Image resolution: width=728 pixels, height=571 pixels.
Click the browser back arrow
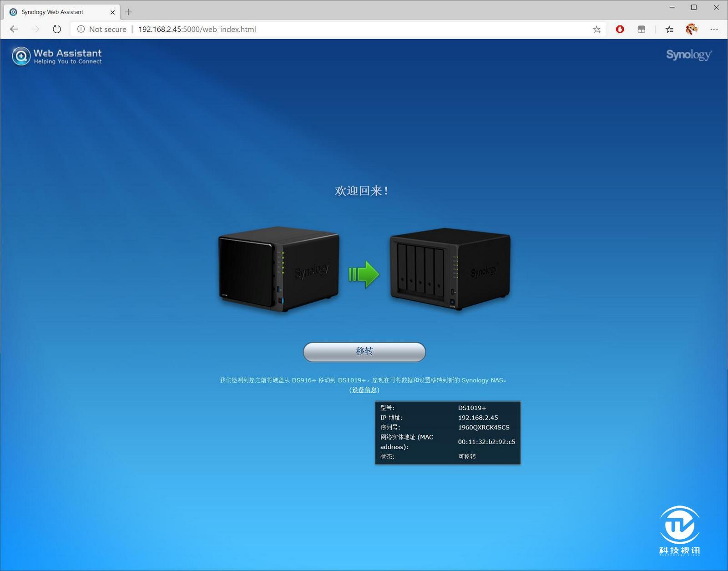pos(14,29)
